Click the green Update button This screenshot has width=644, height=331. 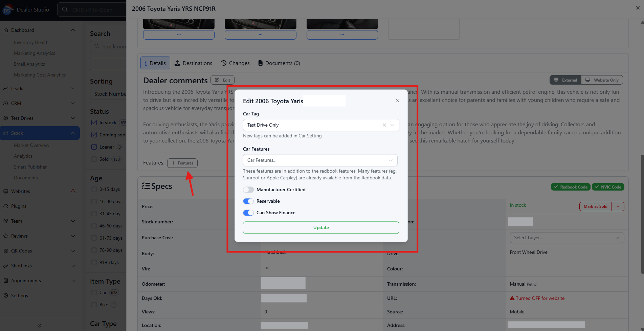click(x=321, y=227)
